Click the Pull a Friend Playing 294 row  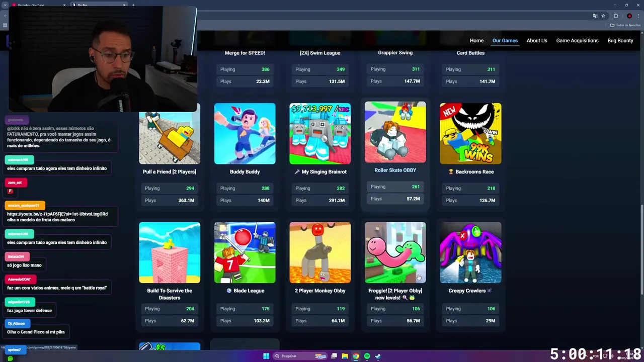170,188
